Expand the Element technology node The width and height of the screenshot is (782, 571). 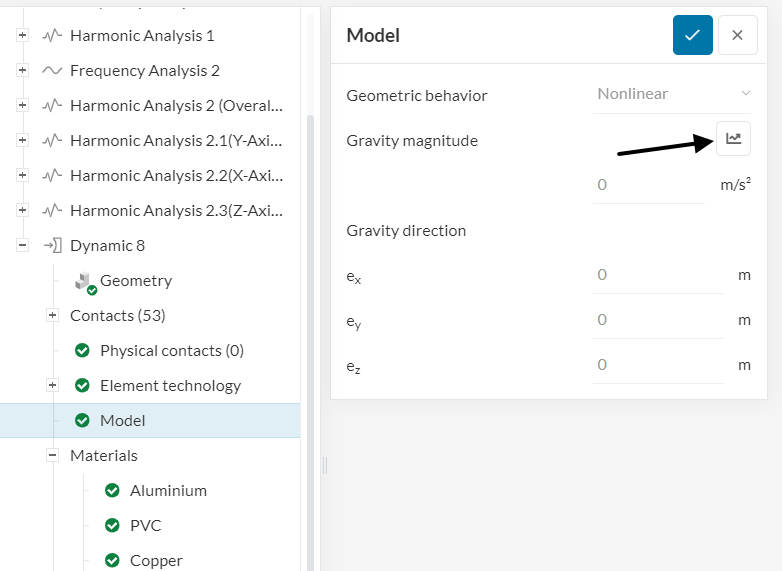click(x=52, y=386)
